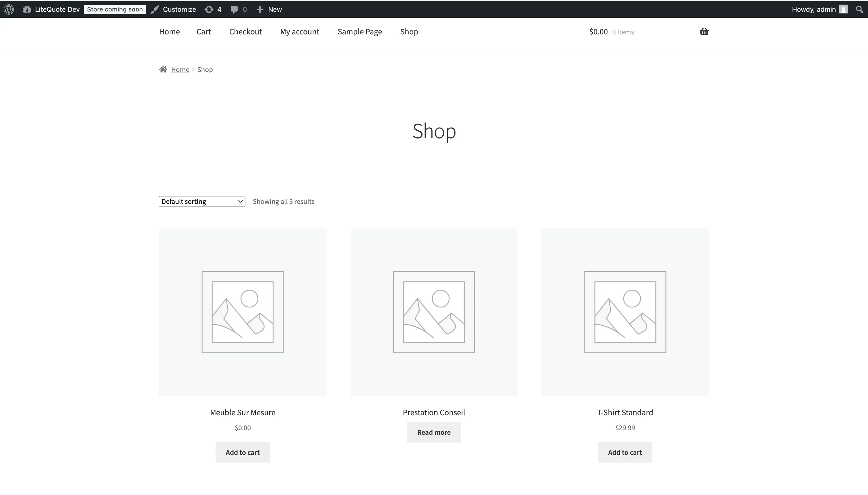Viewport: 868px width, 495px height.
Task: Open the Cart page from navigation
Action: (204, 32)
